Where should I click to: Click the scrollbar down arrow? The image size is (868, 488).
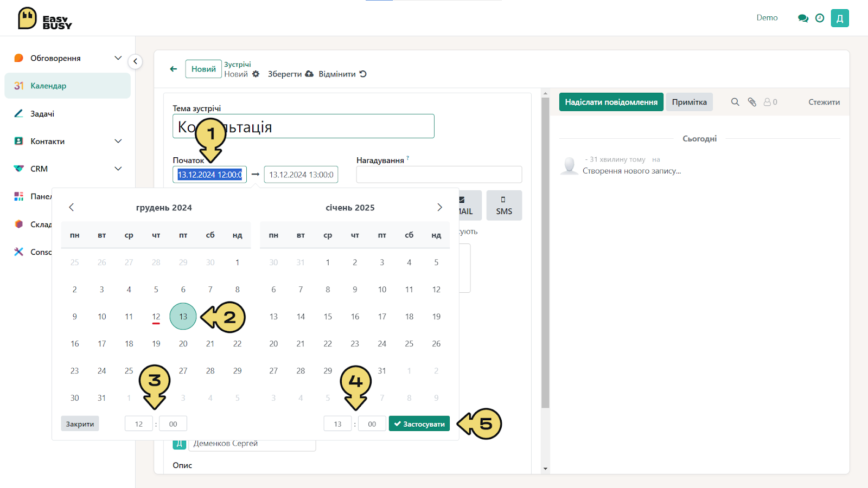[545, 468]
